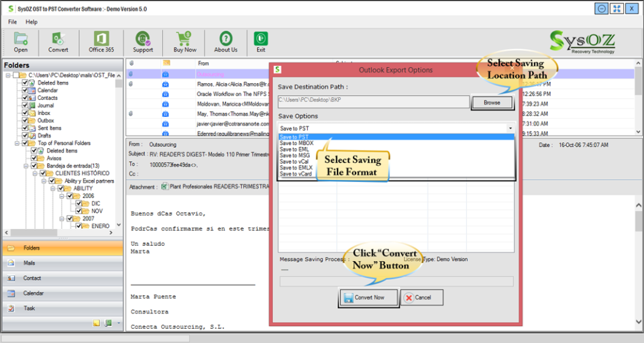Screen dimensions: 644x343
Task: Toggle the Inbox folder checkbox
Action: click(25, 113)
